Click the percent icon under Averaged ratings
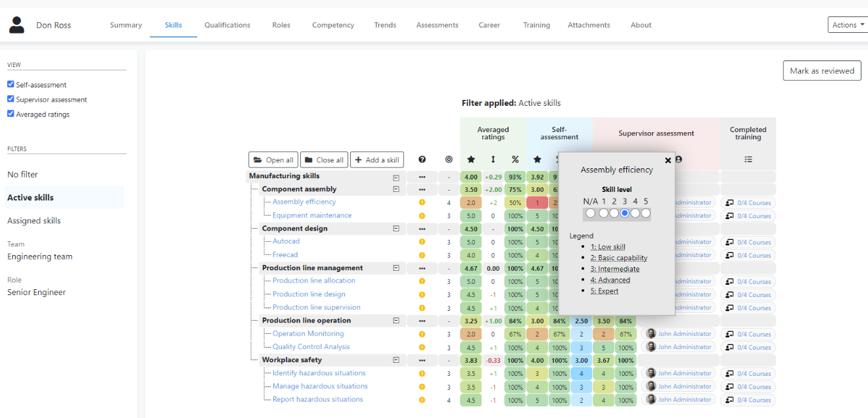The height and width of the screenshot is (418, 868). [x=515, y=160]
